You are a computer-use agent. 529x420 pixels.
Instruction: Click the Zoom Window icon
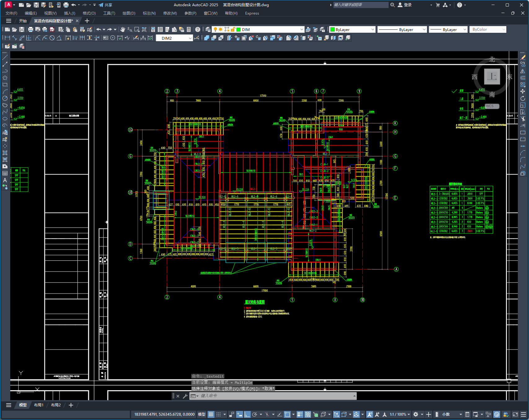pyautogui.click(x=137, y=29)
